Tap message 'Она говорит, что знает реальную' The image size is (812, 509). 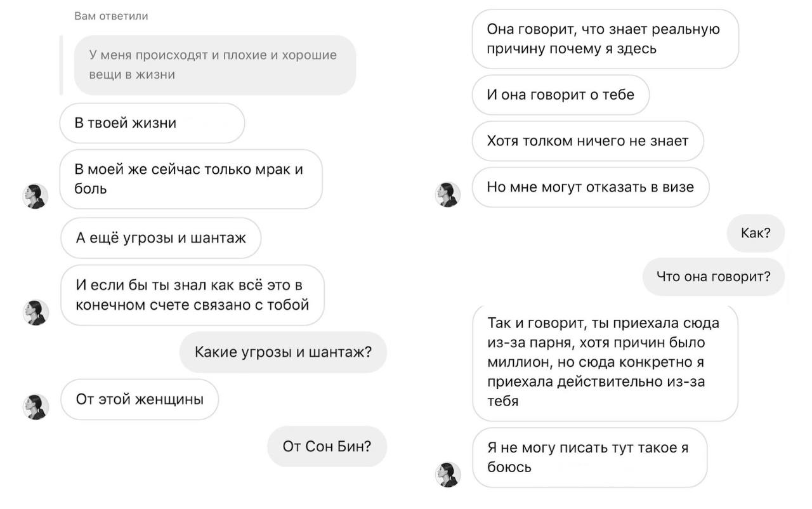coord(606,39)
